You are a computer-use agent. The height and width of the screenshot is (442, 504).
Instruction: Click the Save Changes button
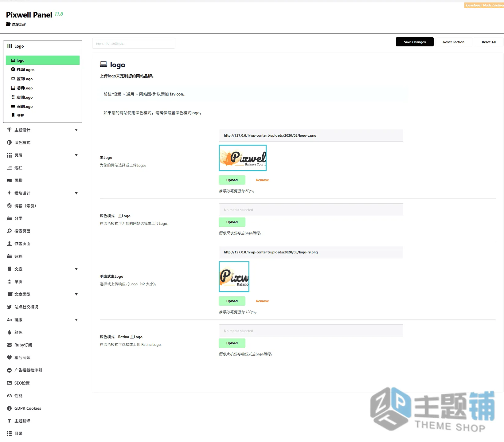(415, 42)
